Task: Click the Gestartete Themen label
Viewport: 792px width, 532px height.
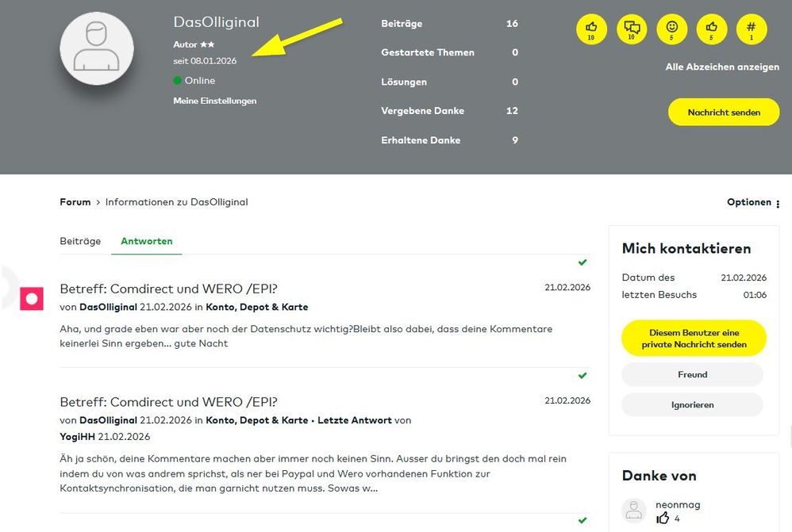Action: point(427,52)
